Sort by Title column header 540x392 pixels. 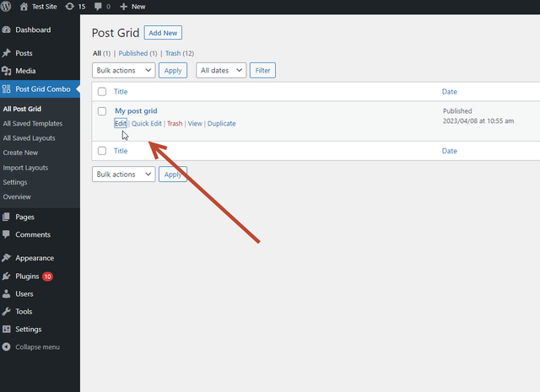tap(121, 92)
